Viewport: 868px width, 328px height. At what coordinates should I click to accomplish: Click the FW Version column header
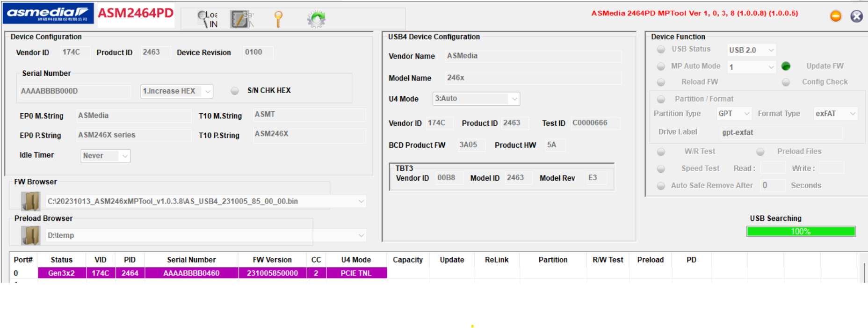272,260
